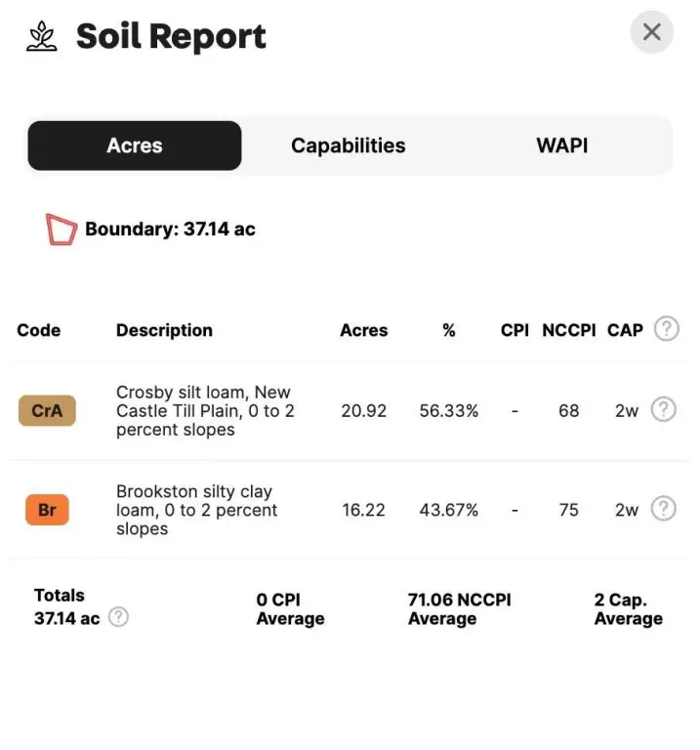Viewport: 700px width, 750px height.
Task: Click the red boundary polygon icon
Action: click(62, 229)
